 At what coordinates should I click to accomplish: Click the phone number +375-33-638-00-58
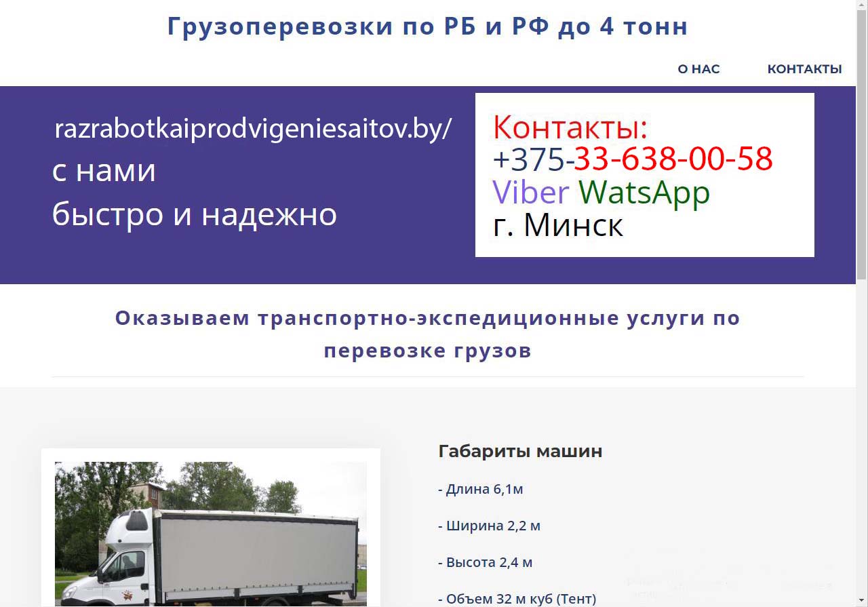632,159
